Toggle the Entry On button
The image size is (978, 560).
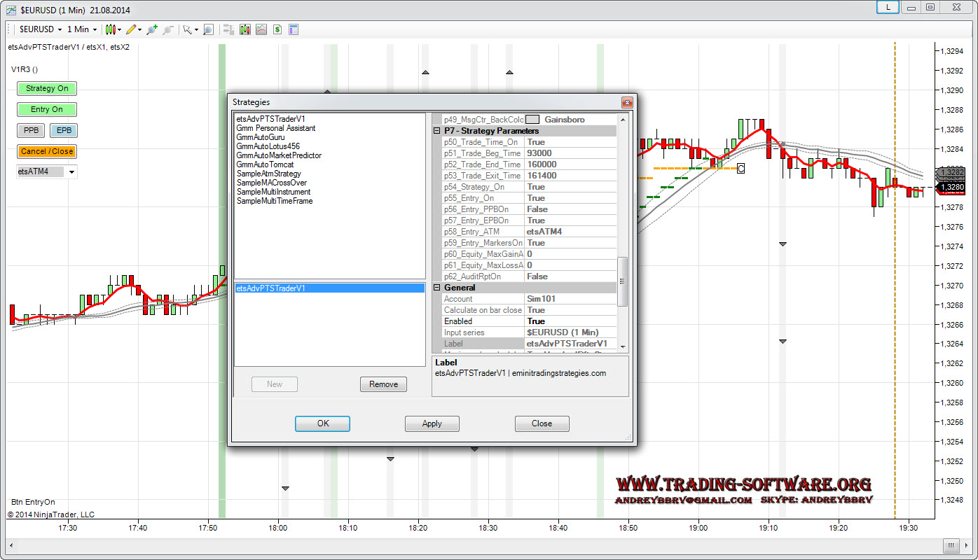tap(47, 109)
